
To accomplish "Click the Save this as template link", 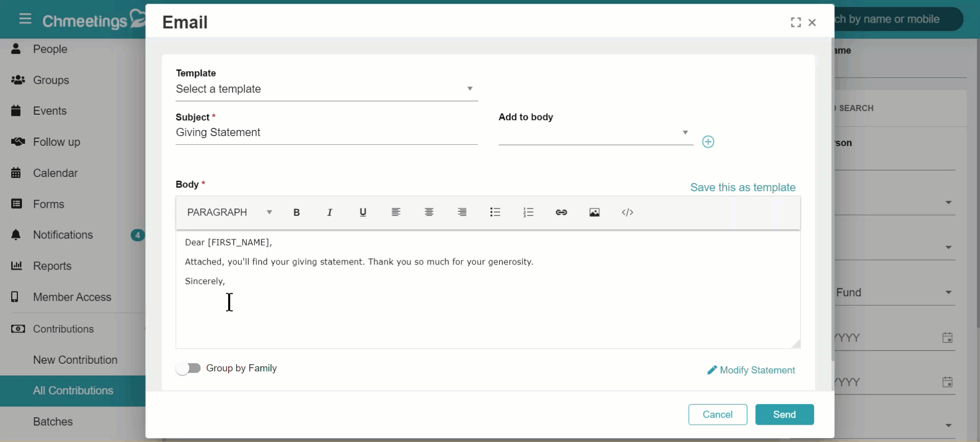I will [x=743, y=187].
